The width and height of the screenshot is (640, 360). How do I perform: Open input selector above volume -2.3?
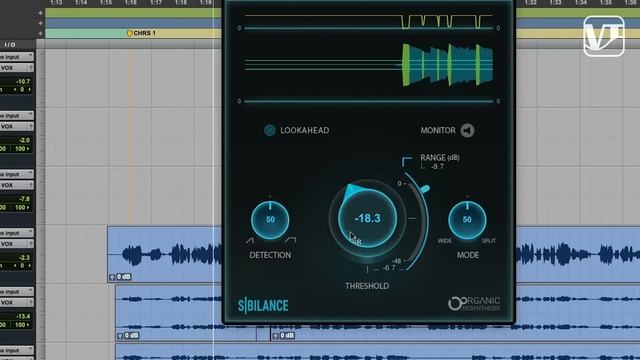[x=16, y=233]
